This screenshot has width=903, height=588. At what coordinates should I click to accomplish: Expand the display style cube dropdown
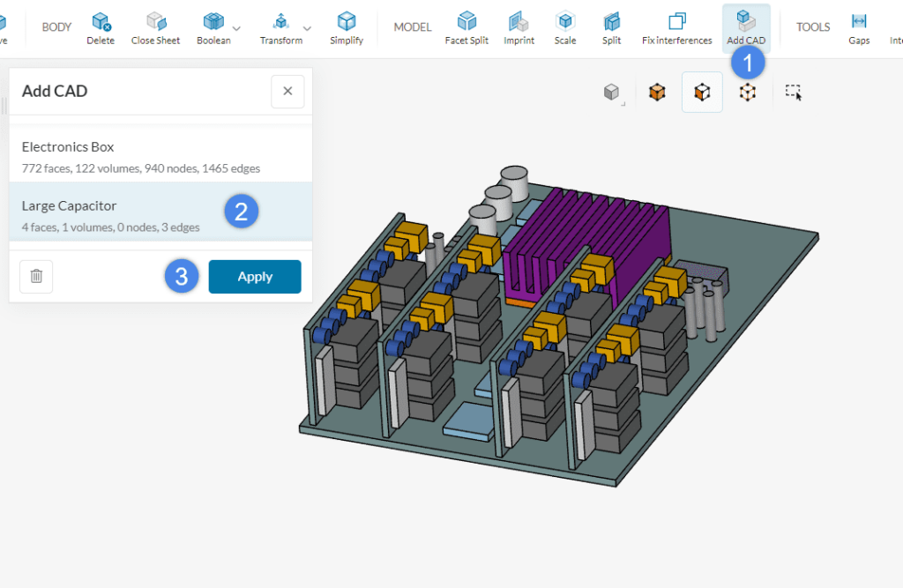coord(612,92)
